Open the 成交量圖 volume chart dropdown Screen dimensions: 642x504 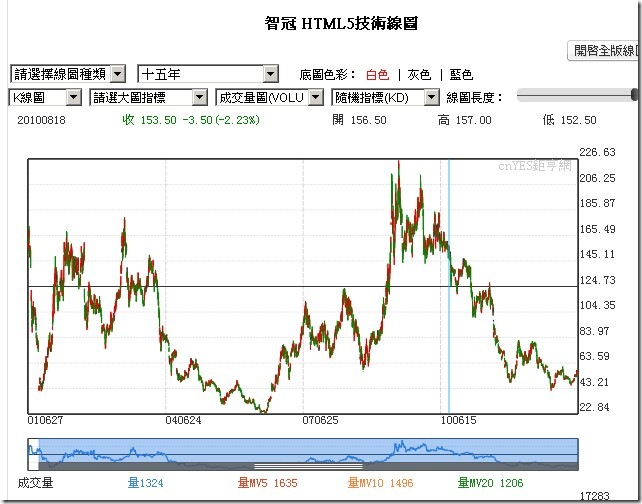coord(269,97)
